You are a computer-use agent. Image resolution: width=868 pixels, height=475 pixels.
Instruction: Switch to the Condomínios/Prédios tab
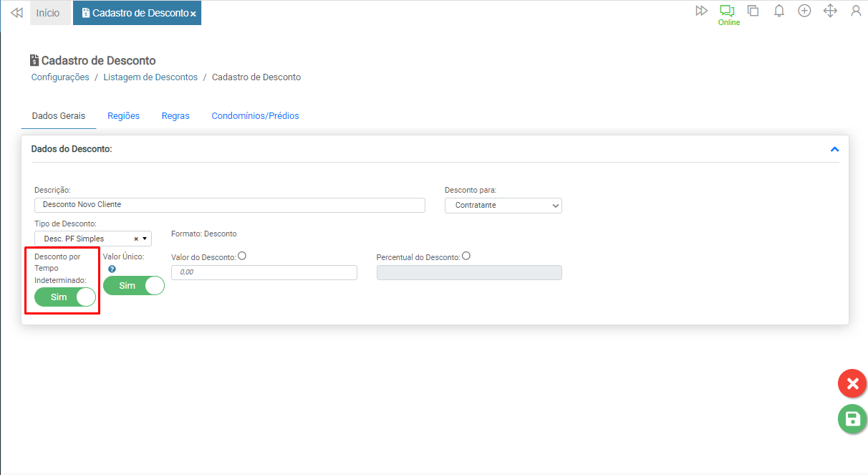[x=255, y=115]
